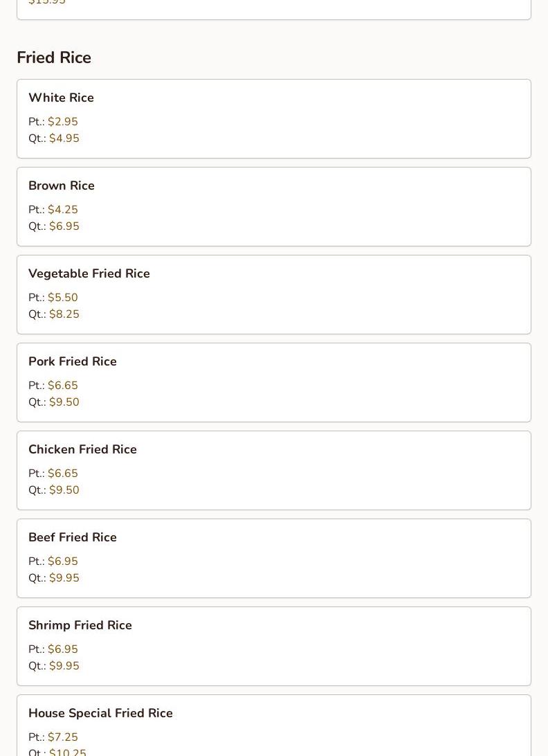Open the Brown Rice menu item
548x756 pixels.
pyautogui.click(x=62, y=186)
